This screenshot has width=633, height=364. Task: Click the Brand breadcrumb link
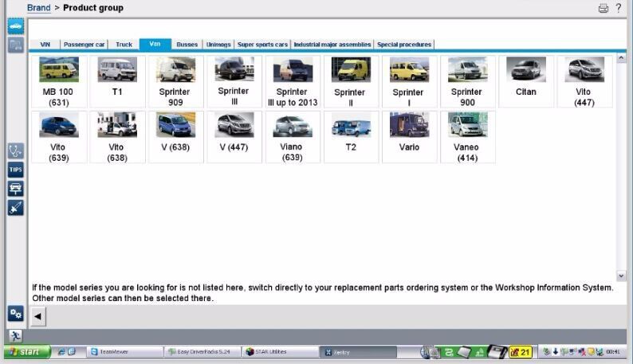click(38, 8)
